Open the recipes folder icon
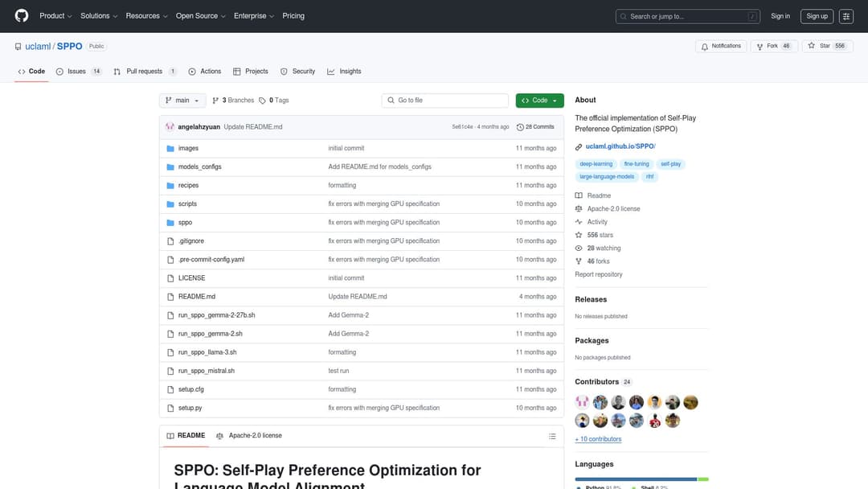868x489 pixels. 170,186
